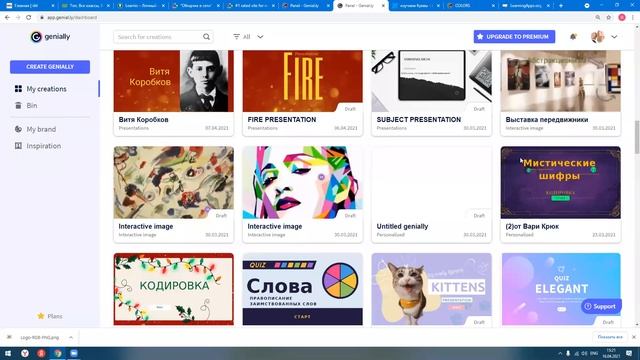640x360 pixels.
Task: Open My creations in sidebar
Action: click(x=46, y=89)
